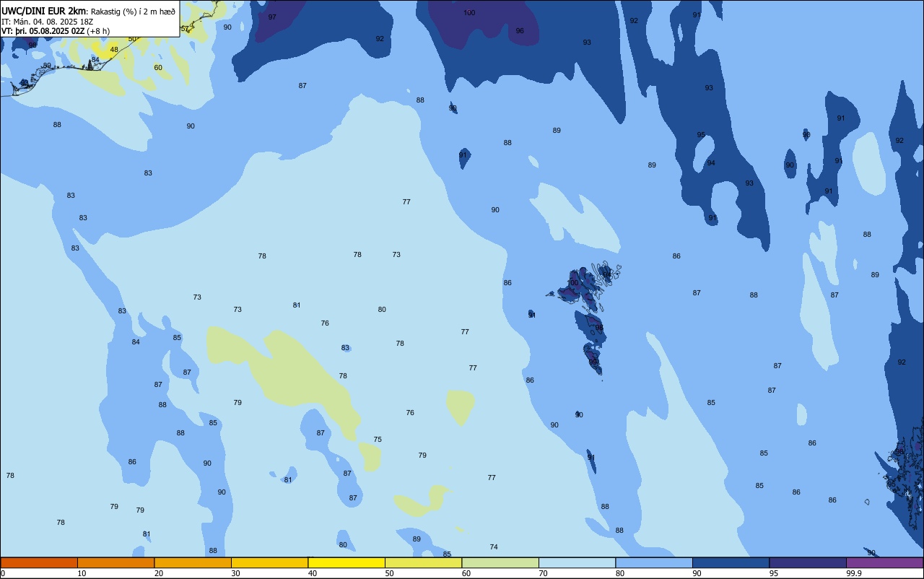Choose the 60–70 pale green legend segment
Viewport: 924px width, 579px height.
500,562
